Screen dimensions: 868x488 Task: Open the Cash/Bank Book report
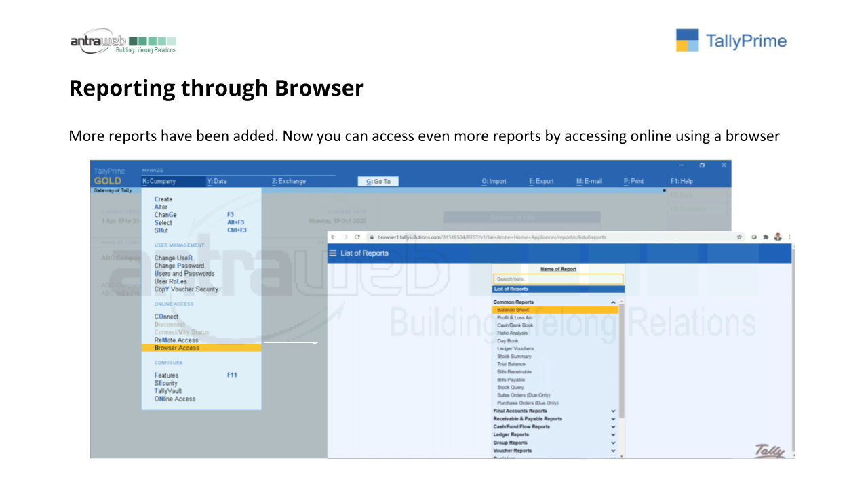click(515, 325)
